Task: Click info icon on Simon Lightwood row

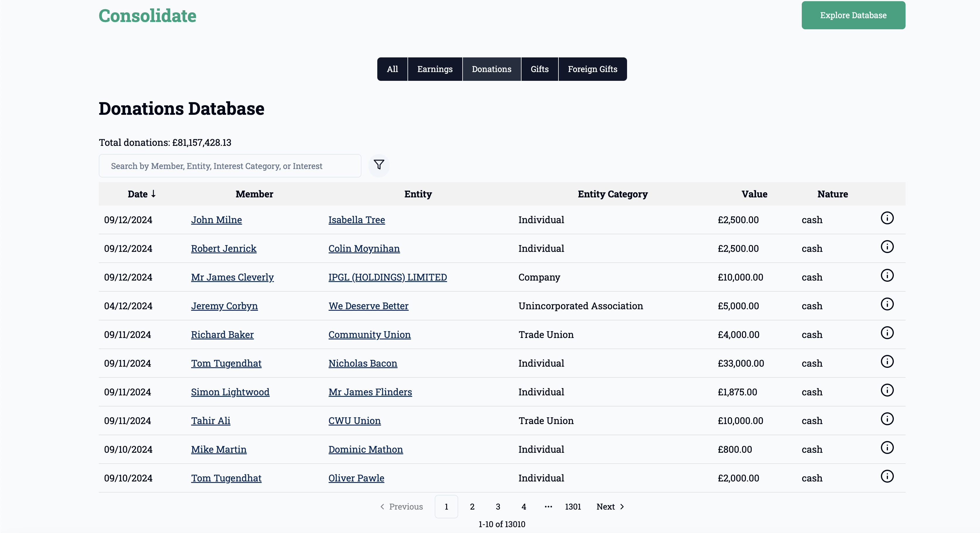Action: coord(887,390)
